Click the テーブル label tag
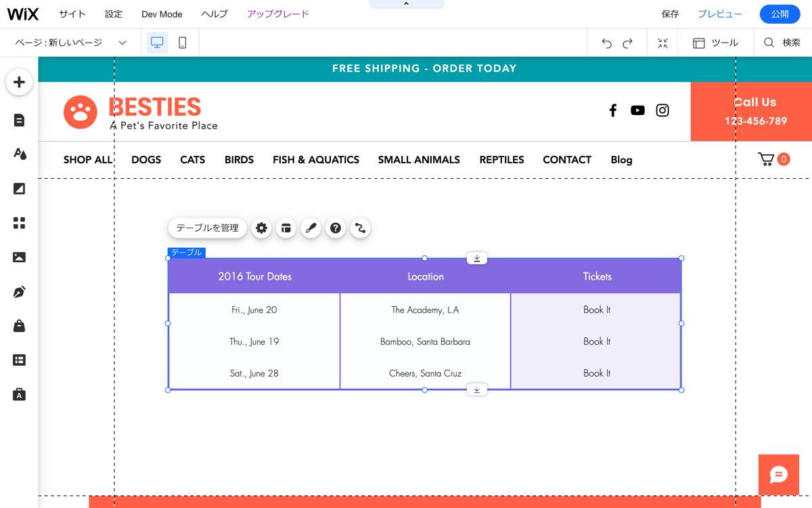This screenshot has width=812, height=508. (187, 253)
